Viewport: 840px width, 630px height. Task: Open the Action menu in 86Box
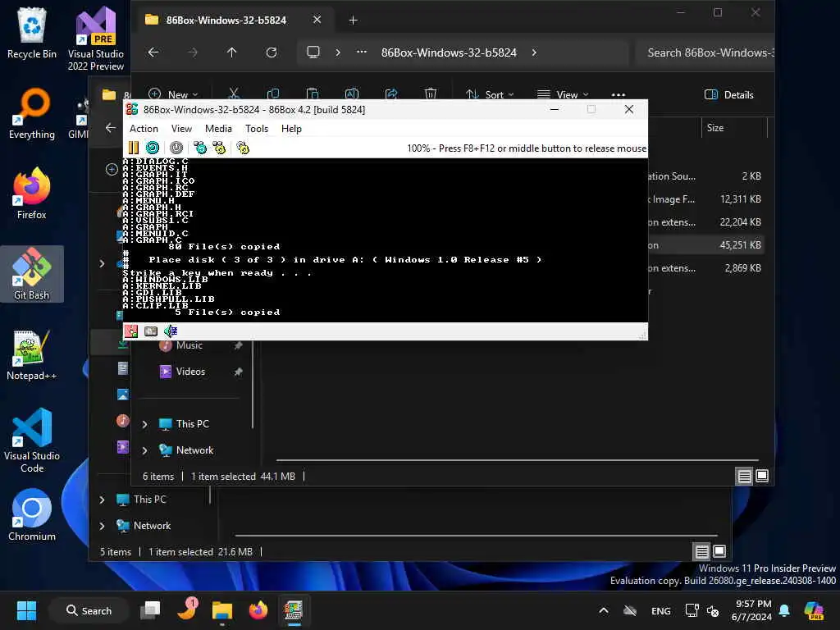(144, 129)
